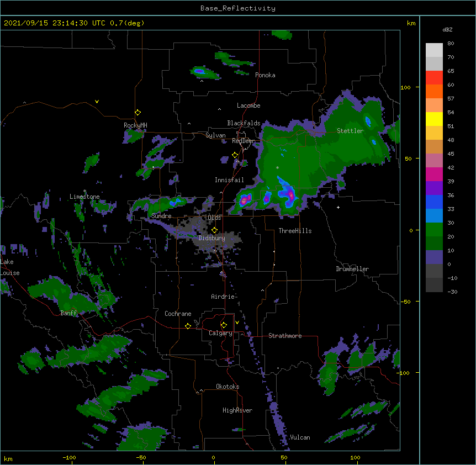Click the white plus marker east of ThreeHills
The height and width of the screenshot is (465, 476).
[x=338, y=207]
